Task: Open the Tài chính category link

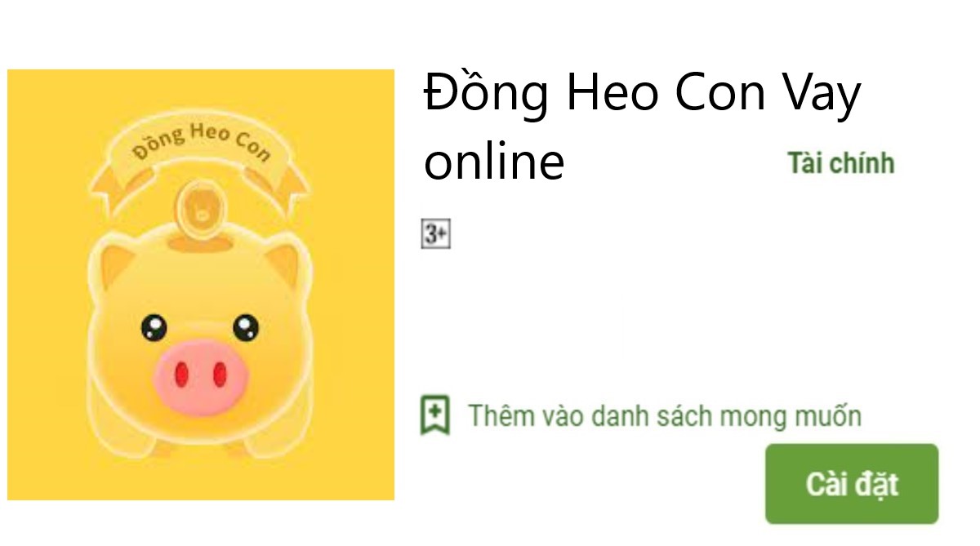Action: [841, 163]
